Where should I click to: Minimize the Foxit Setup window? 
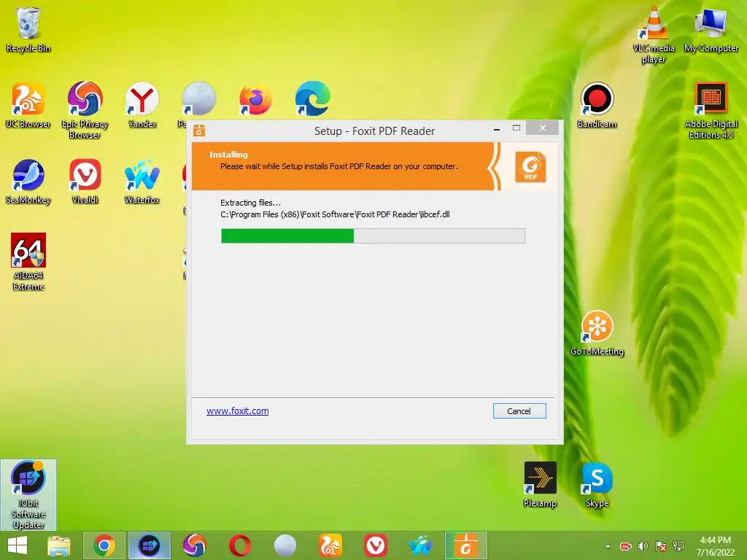(497, 130)
